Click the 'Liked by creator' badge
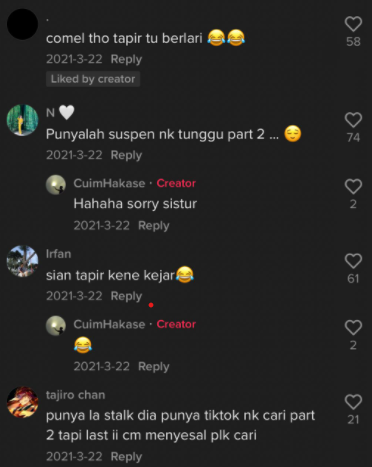Screen dimensions: 372x467 [x=93, y=79]
